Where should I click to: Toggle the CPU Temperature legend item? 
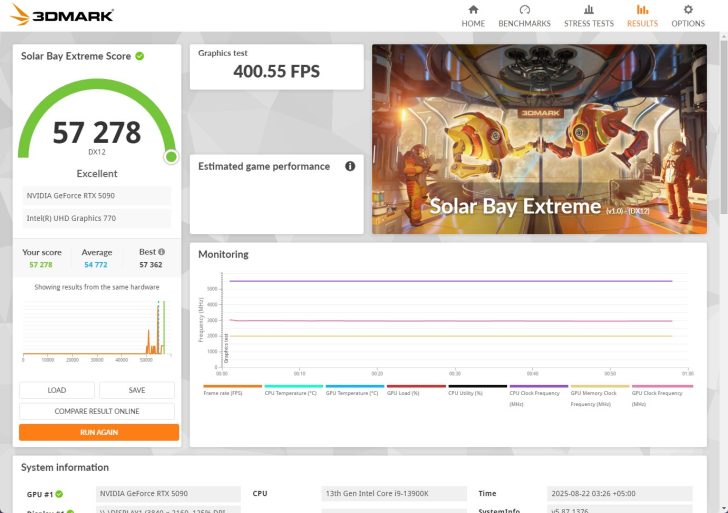[293, 390]
